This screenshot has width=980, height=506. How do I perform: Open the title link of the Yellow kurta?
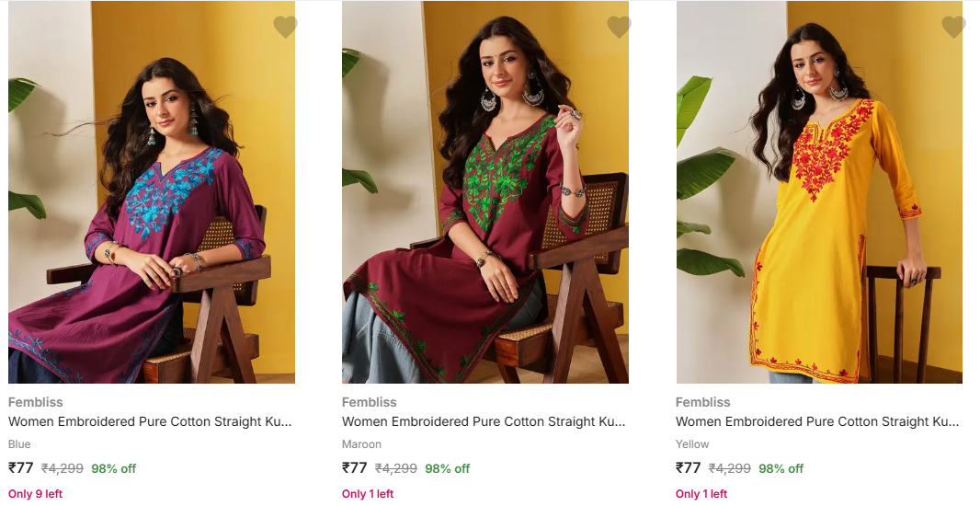[x=817, y=422]
